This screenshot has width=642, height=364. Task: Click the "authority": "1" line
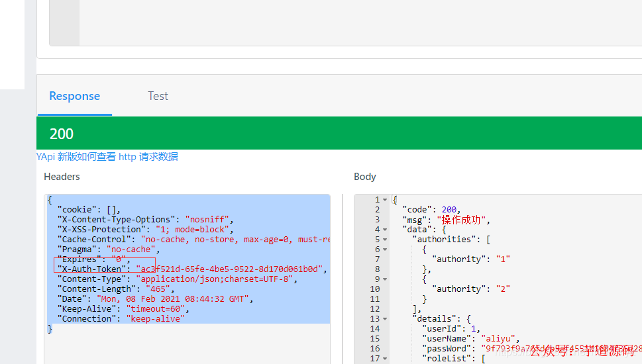click(471, 259)
